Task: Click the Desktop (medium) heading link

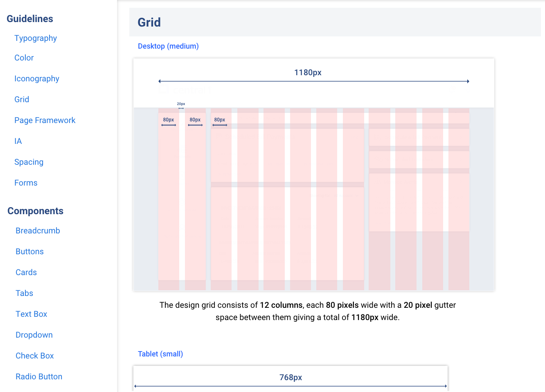Action: (168, 46)
